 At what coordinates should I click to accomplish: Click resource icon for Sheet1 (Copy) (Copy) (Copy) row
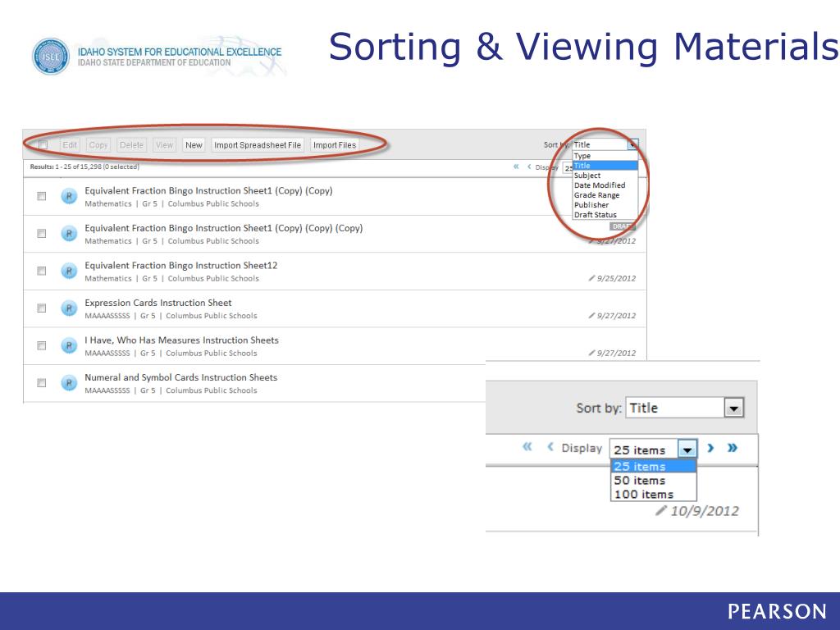tap(69, 234)
